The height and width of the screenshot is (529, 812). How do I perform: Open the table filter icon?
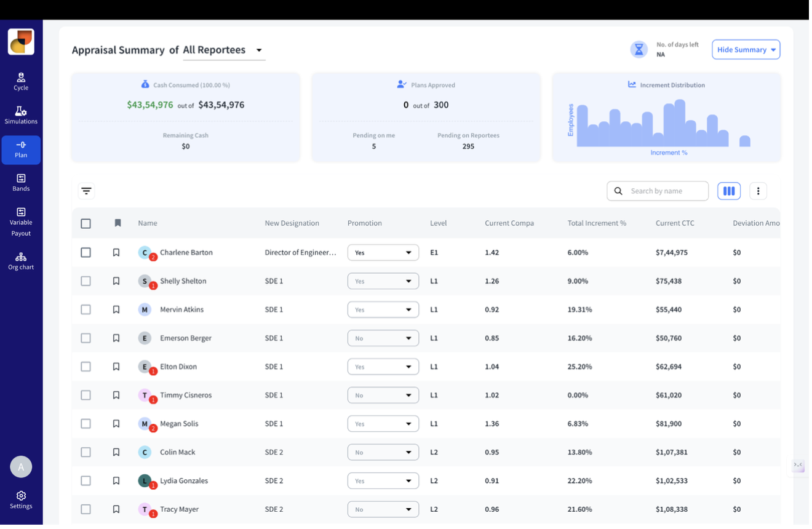point(86,191)
